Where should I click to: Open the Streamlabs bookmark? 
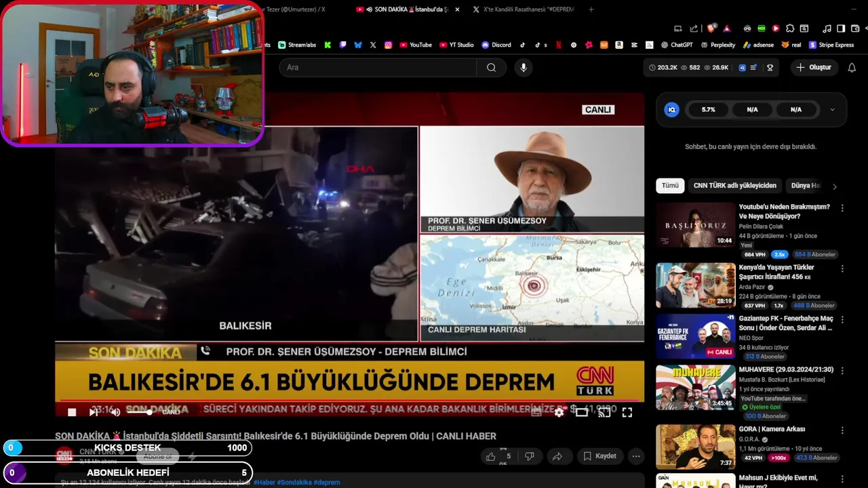pyautogui.click(x=297, y=45)
